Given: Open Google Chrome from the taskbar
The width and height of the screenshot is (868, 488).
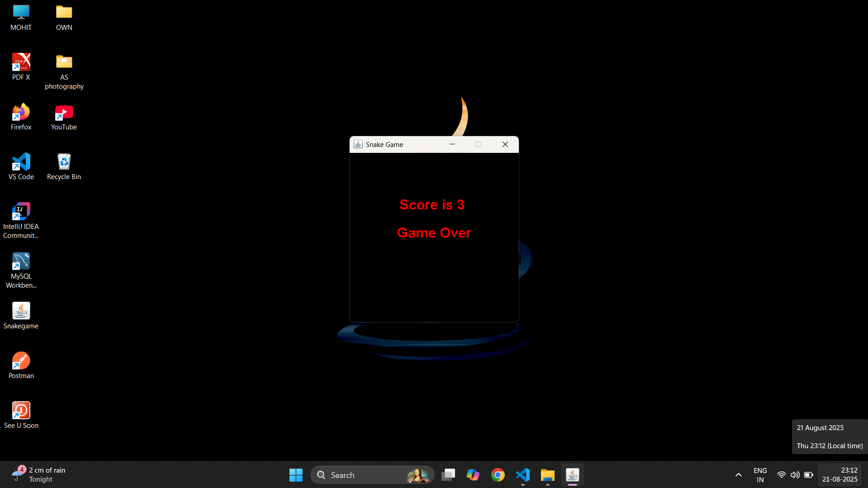Looking at the screenshot, I should tap(498, 475).
